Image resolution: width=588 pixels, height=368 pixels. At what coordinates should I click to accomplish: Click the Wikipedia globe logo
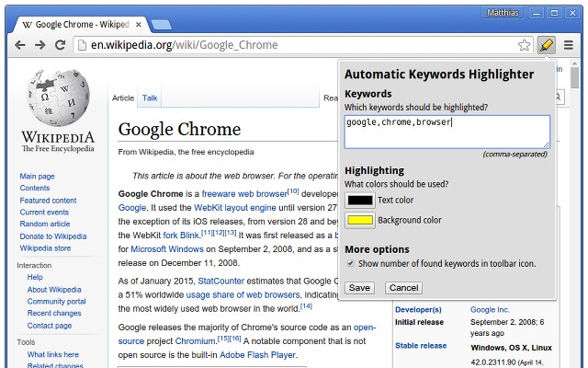pyautogui.click(x=58, y=98)
